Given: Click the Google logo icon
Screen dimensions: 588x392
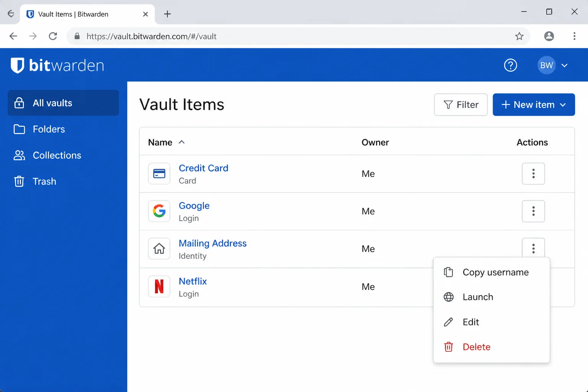Looking at the screenshot, I should coord(159,211).
